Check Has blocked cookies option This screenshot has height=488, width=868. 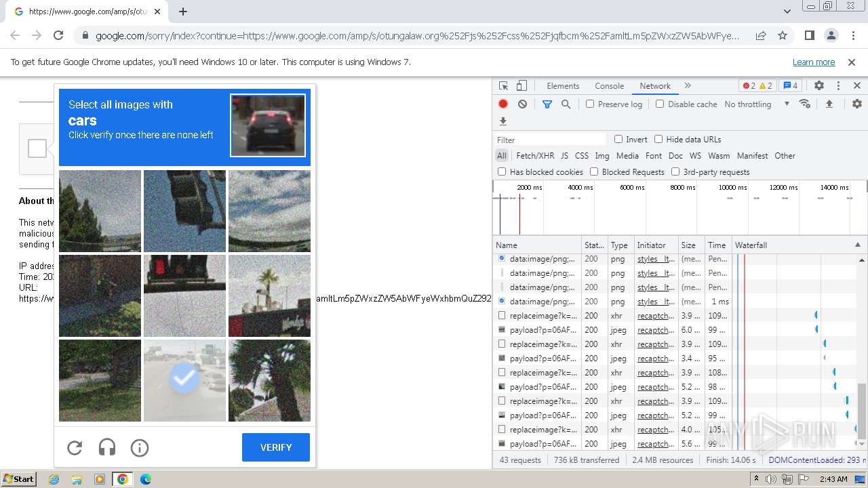pos(502,171)
